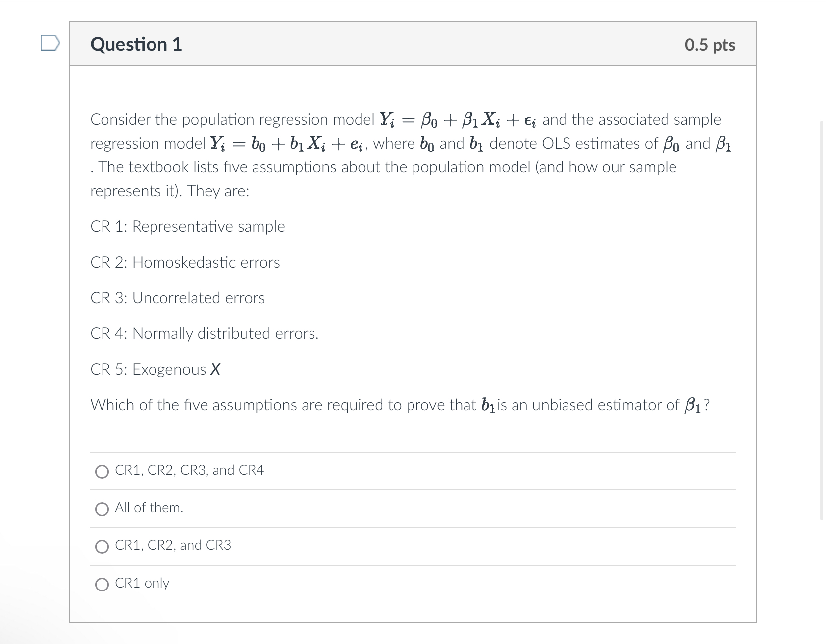This screenshot has width=826, height=644.
Task: Click the '0.5 pts' points label
Action: tap(710, 45)
